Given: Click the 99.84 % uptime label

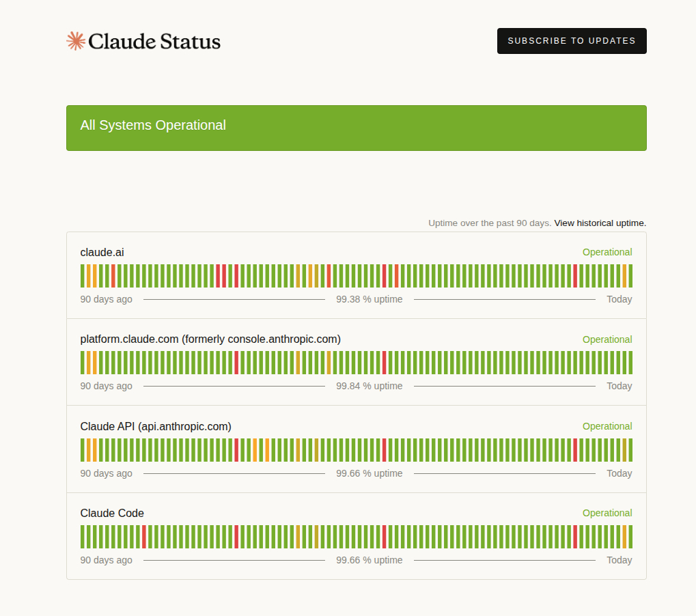Looking at the screenshot, I should pos(369,386).
